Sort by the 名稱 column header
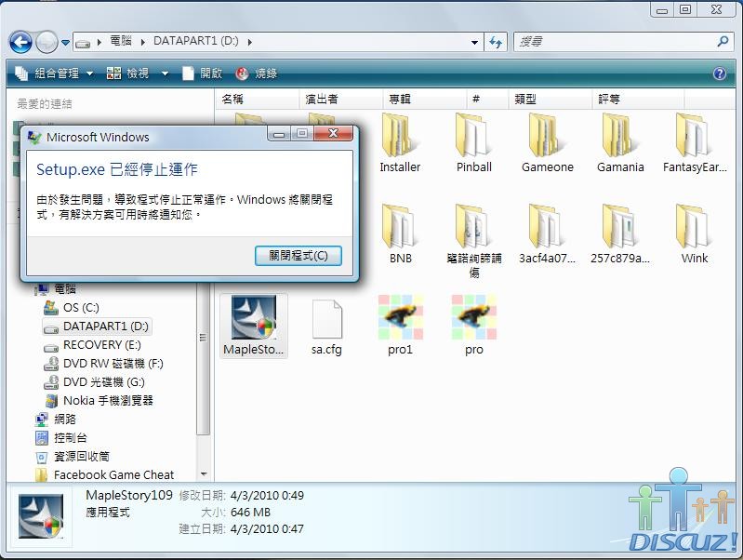The width and height of the screenshot is (743, 560). pyautogui.click(x=259, y=100)
